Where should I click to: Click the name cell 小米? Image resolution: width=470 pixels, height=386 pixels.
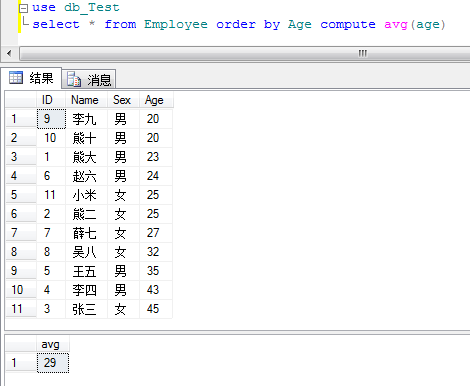click(86, 195)
